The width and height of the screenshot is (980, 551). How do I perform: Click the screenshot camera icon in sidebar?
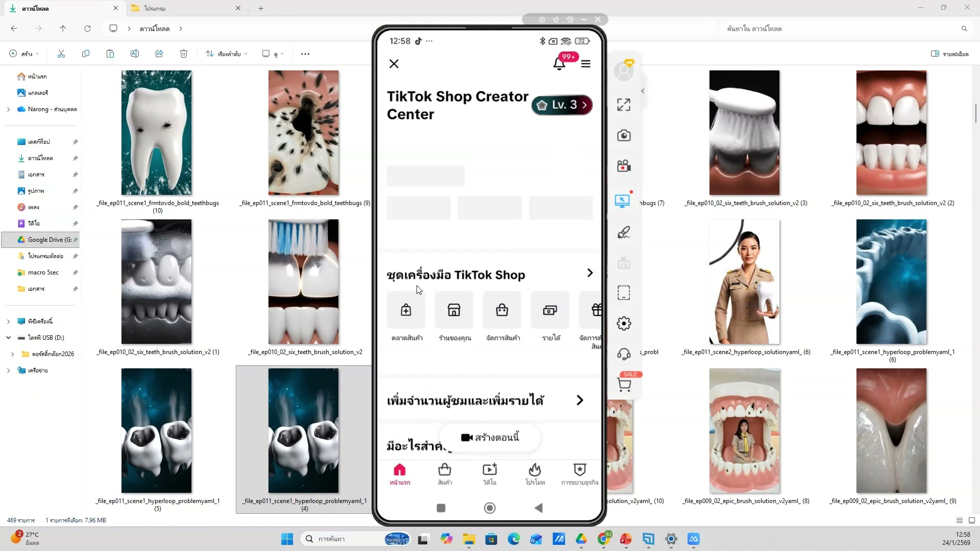pyautogui.click(x=624, y=136)
